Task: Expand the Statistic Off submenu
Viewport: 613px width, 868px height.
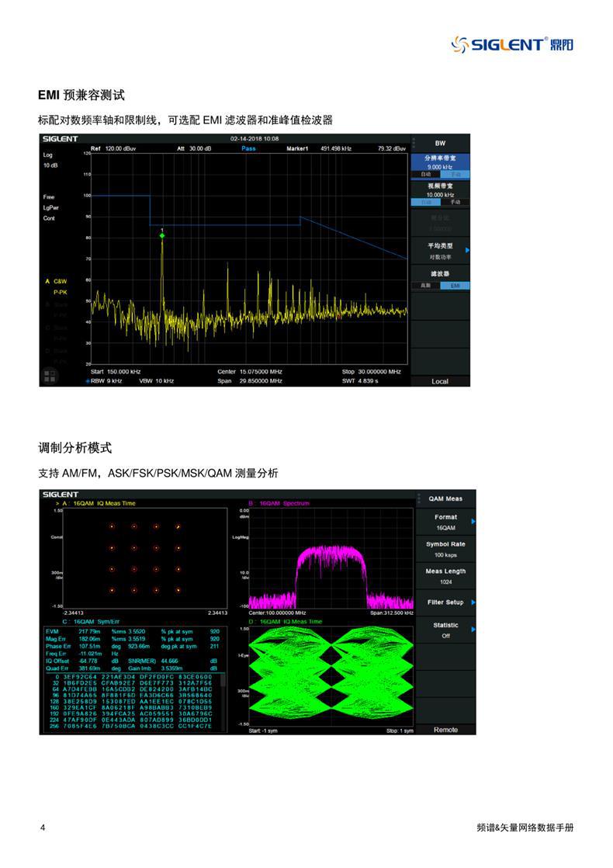Action: pyautogui.click(x=446, y=630)
